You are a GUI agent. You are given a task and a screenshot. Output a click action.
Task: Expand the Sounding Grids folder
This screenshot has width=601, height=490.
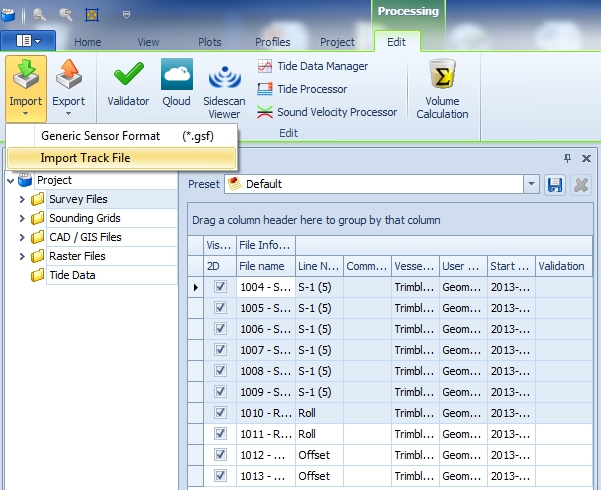(x=22, y=218)
